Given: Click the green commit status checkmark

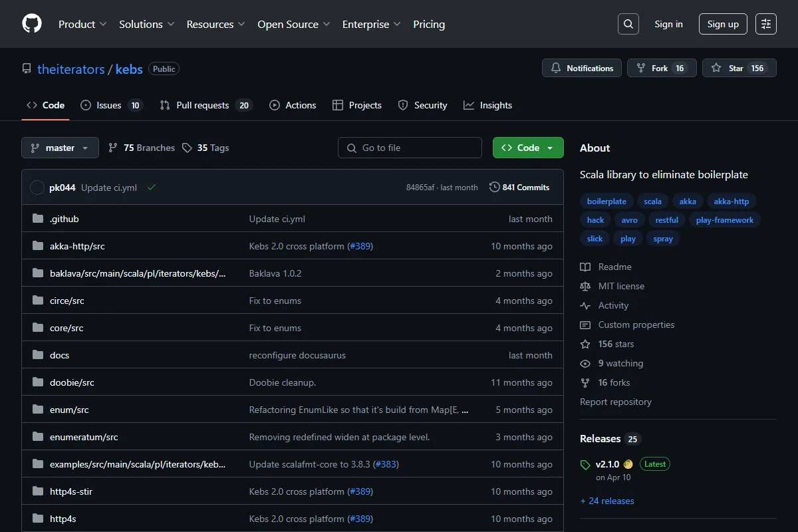Looking at the screenshot, I should pos(152,188).
